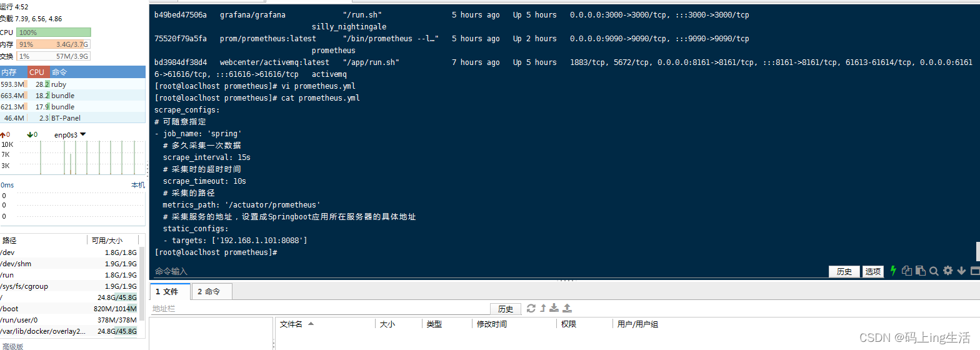Viewport: 980px width, 350px height.
Task: Select the ruby process row
Action: pyautogui.click(x=72, y=84)
